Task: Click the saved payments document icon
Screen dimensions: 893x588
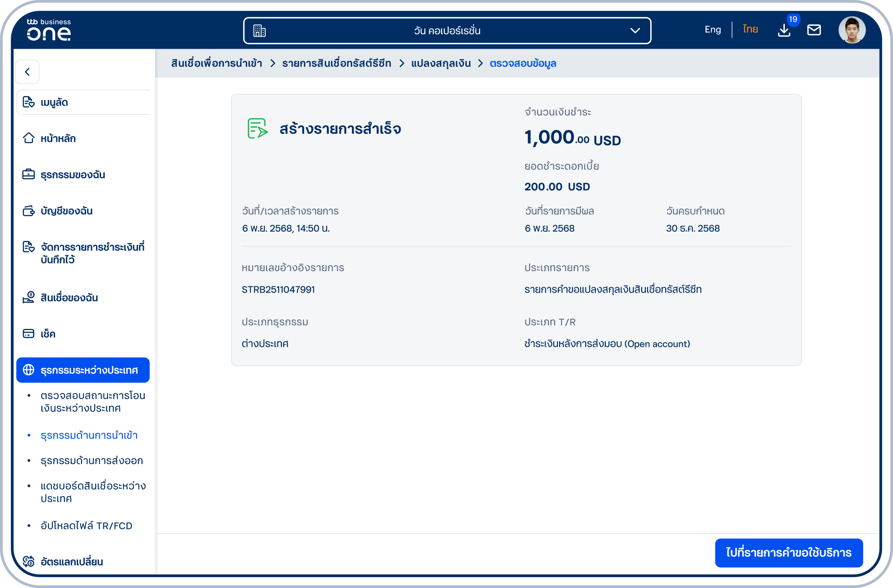Action: [x=28, y=247]
